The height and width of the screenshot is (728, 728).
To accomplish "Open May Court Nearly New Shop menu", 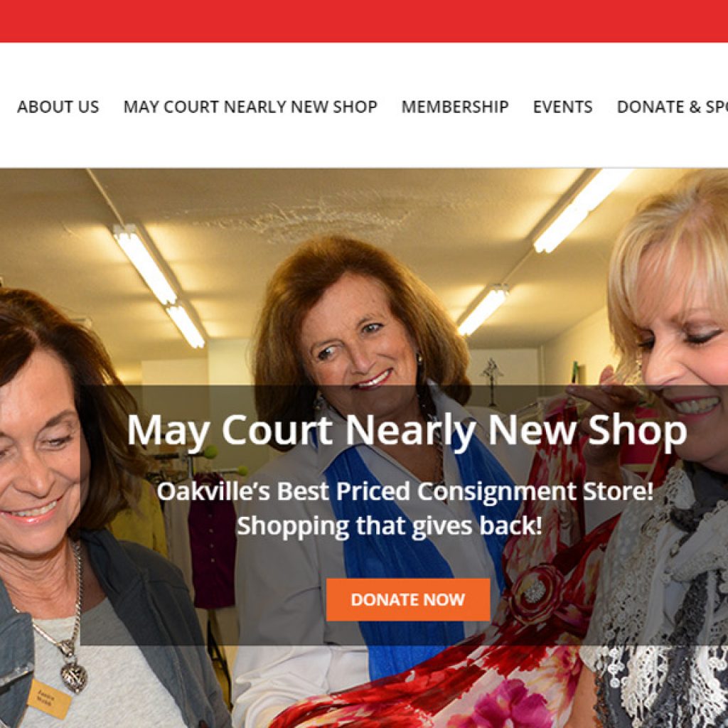I will click(x=250, y=107).
